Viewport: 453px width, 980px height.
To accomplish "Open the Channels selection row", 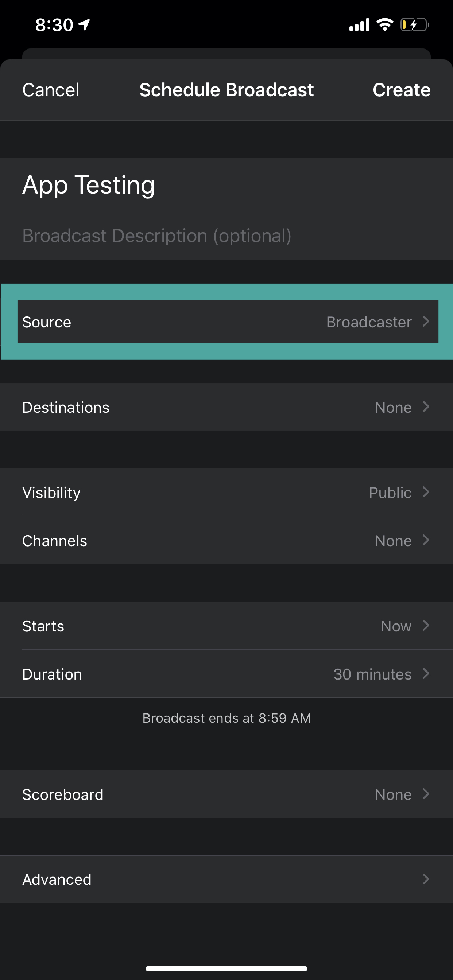I will click(227, 541).
